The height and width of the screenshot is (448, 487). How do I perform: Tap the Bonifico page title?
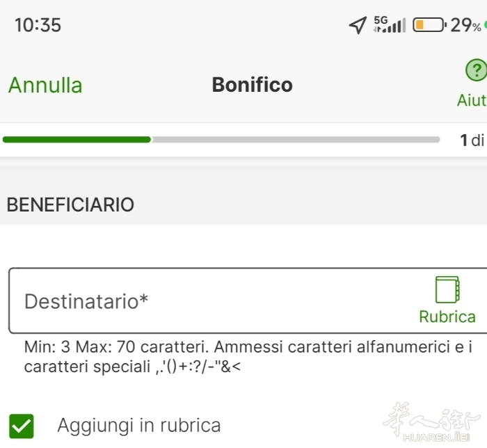(252, 86)
